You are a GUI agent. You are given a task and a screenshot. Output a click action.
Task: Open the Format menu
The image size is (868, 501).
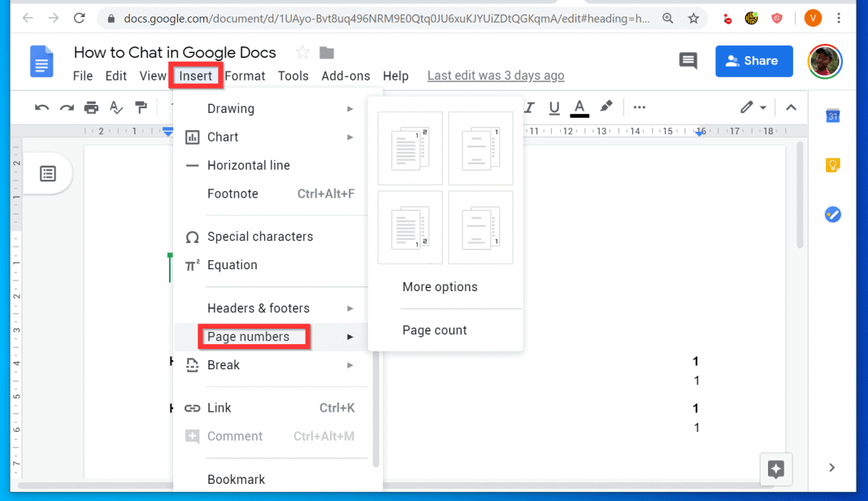pyautogui.click(x=245, y=76)
